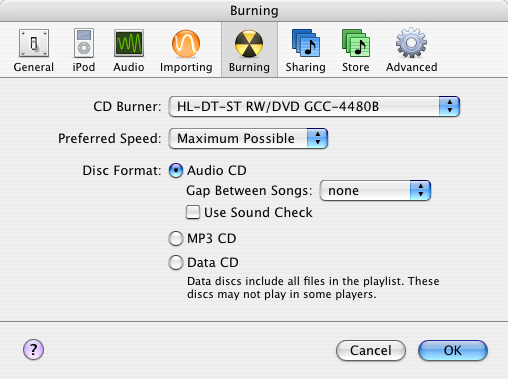Viewport: 508px width, 379px height.
Task: Confirm settings with the OK button
Action: click(x=453, y=350)
